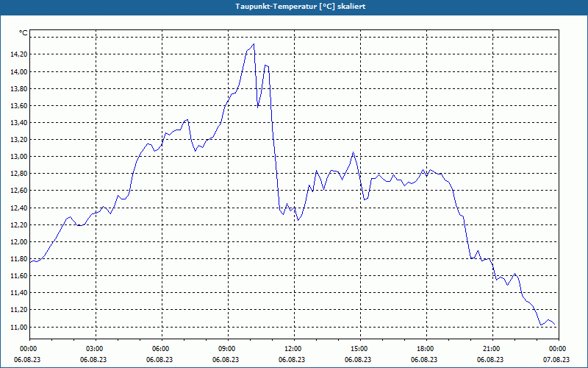Click the 12,40 y-axis label
588x368 pixels.
(x=19, y=208)
